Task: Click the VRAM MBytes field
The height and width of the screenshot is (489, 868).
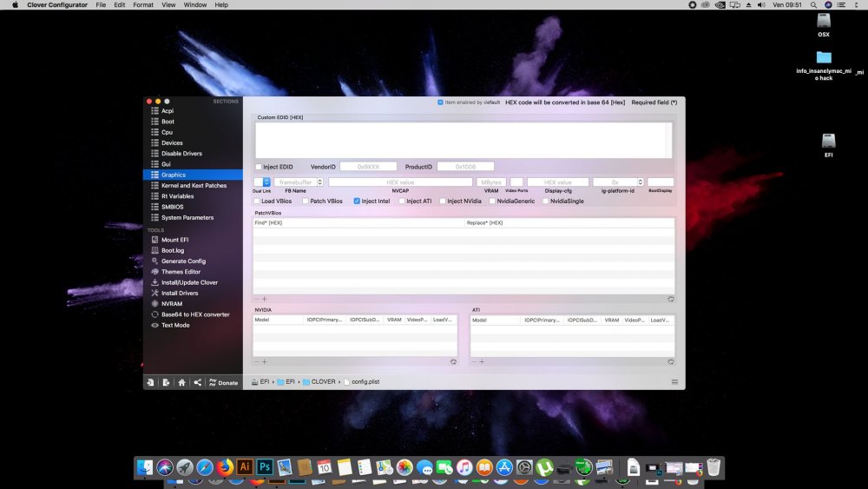Action: coord(491,182)
